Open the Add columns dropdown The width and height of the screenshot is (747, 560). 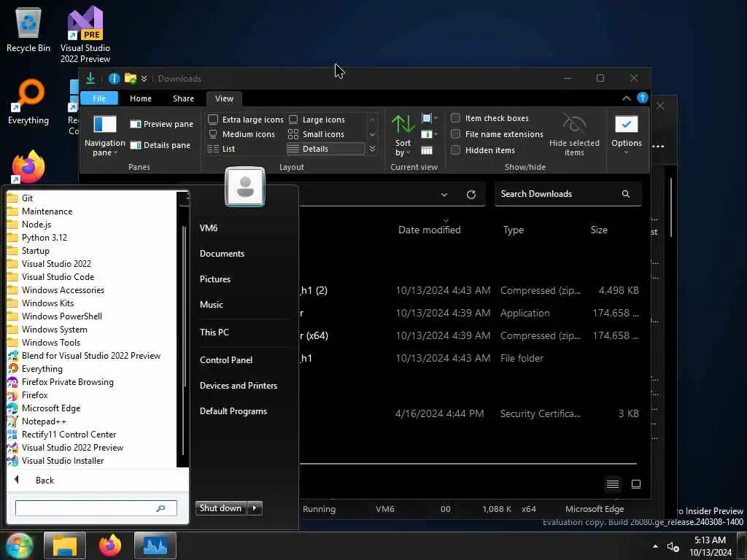429,134
